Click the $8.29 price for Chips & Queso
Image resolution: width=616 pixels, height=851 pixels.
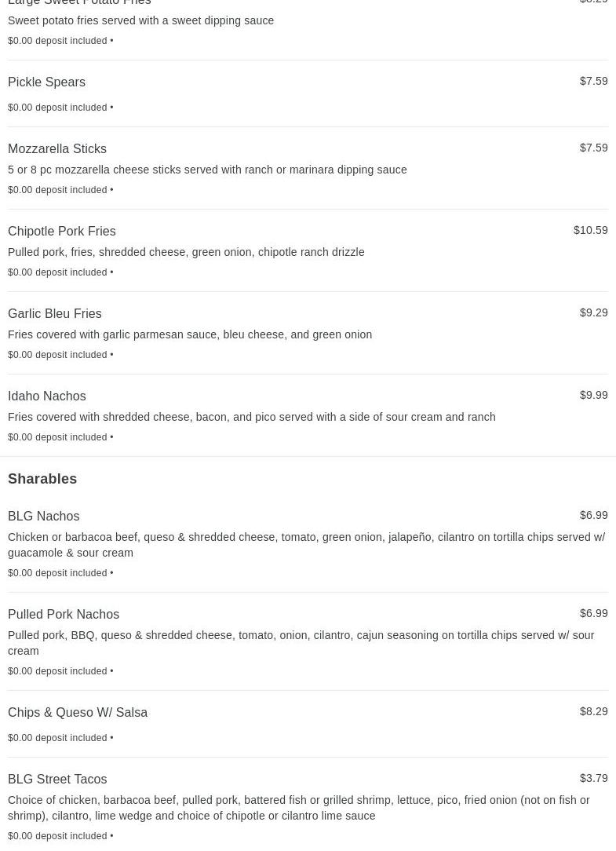coord(594,711)
